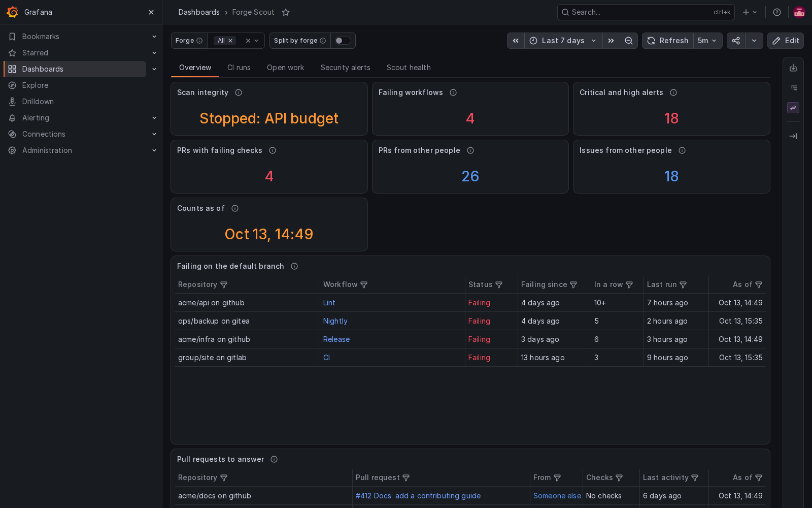Star the Forge Scout dashboard
The image size is (812, 508).
[x=286, y=12]
